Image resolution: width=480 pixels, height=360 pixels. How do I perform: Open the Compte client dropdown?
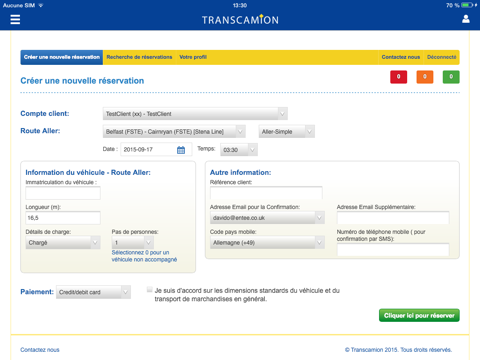(x=195, y=114)
